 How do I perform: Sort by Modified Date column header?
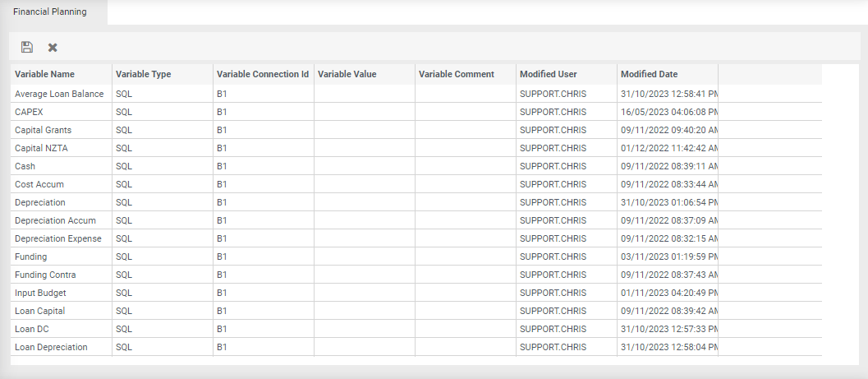[649, 74]
